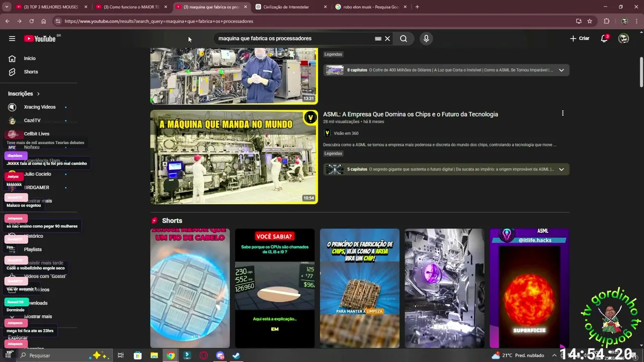This screenshot has height=362, width=644.
Task: Click the address bar URL
Action: (159, 21)
